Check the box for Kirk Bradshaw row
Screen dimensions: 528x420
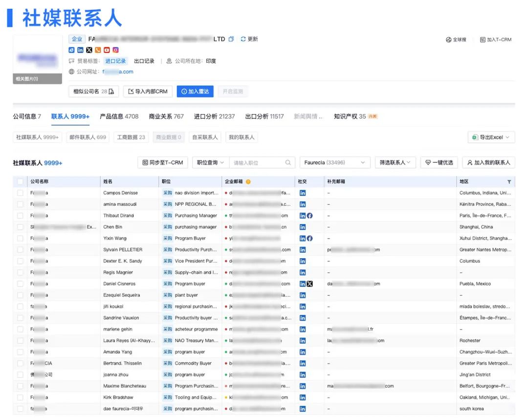(20, 398)
